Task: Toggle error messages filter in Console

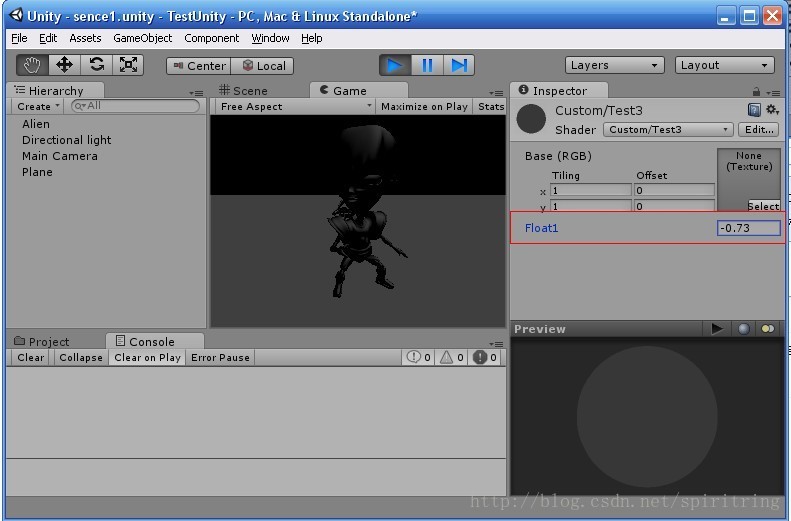Action: 485,358
